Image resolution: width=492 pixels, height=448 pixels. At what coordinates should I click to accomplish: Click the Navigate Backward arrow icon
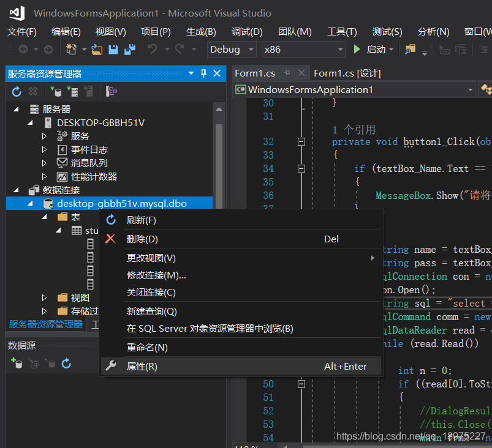tap(23, 49)
